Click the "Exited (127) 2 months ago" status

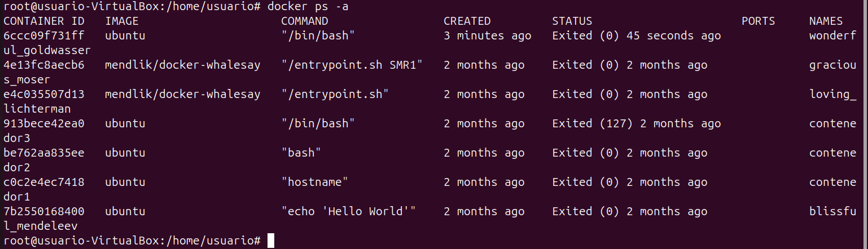click(636, 124)
